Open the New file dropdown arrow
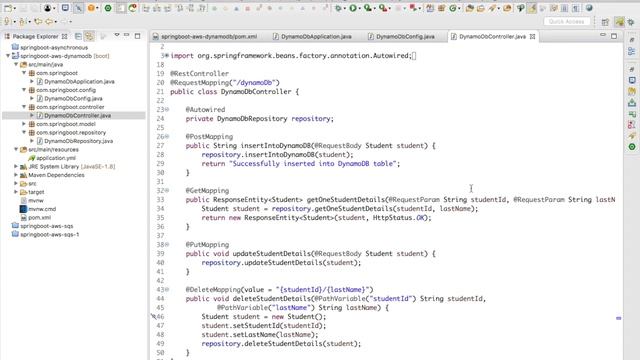 click(x=15, y=9)
